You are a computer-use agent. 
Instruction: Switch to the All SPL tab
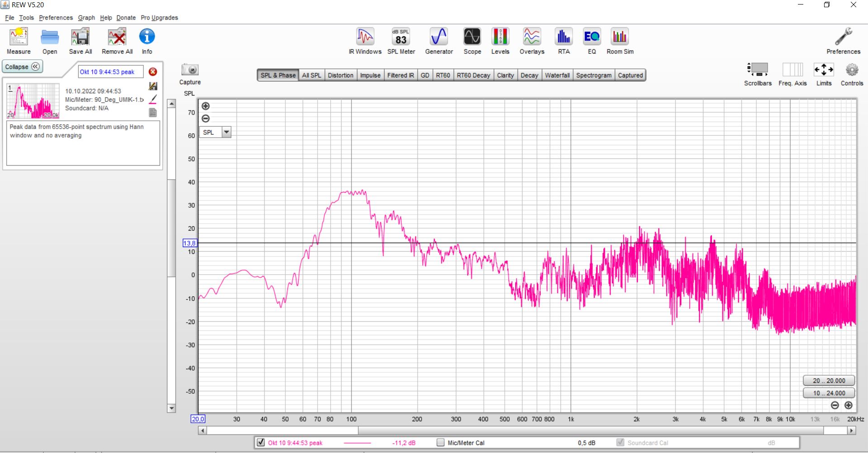(x=311, y=75)
